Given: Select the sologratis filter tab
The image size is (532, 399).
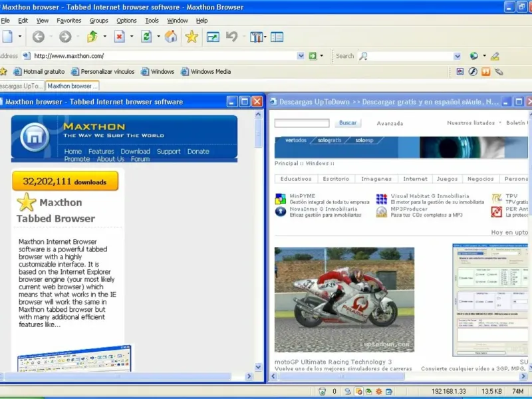Looking at the screenshot, I should tap(329, 140).
